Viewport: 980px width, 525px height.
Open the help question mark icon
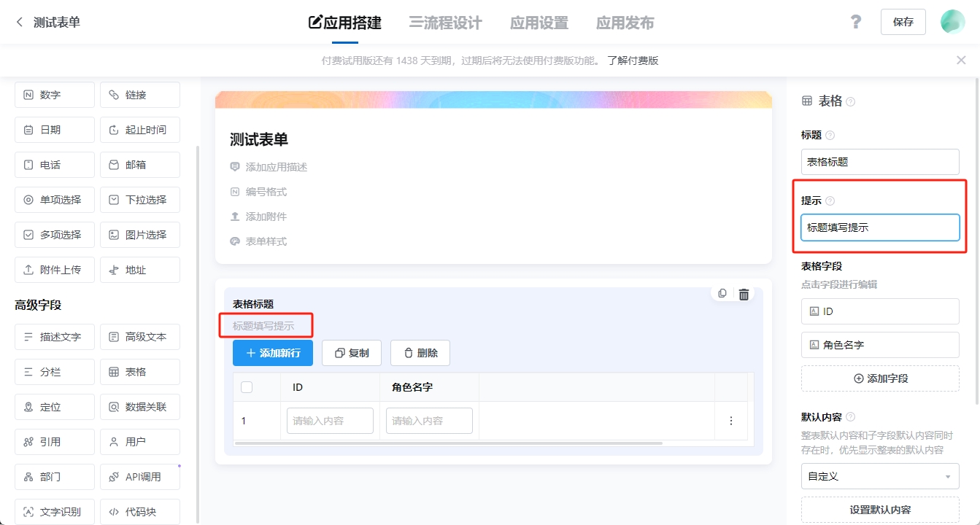point(856,22)
